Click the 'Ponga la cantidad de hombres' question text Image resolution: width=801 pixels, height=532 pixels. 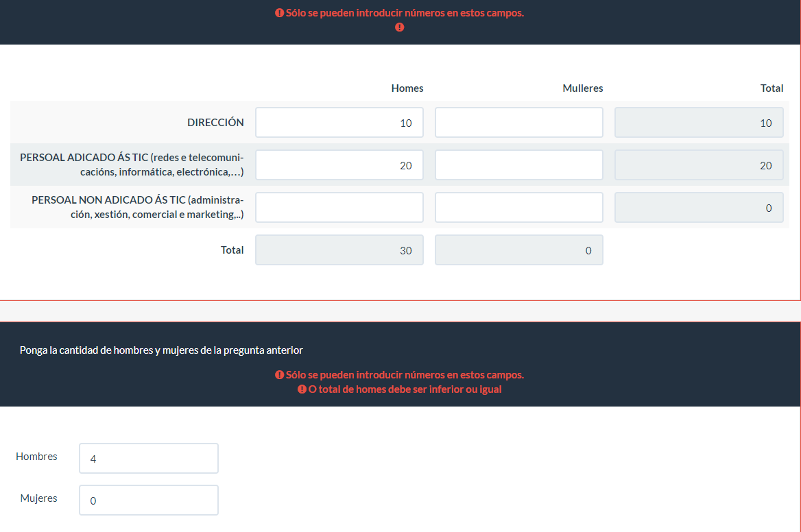click(x=161, y=350)
